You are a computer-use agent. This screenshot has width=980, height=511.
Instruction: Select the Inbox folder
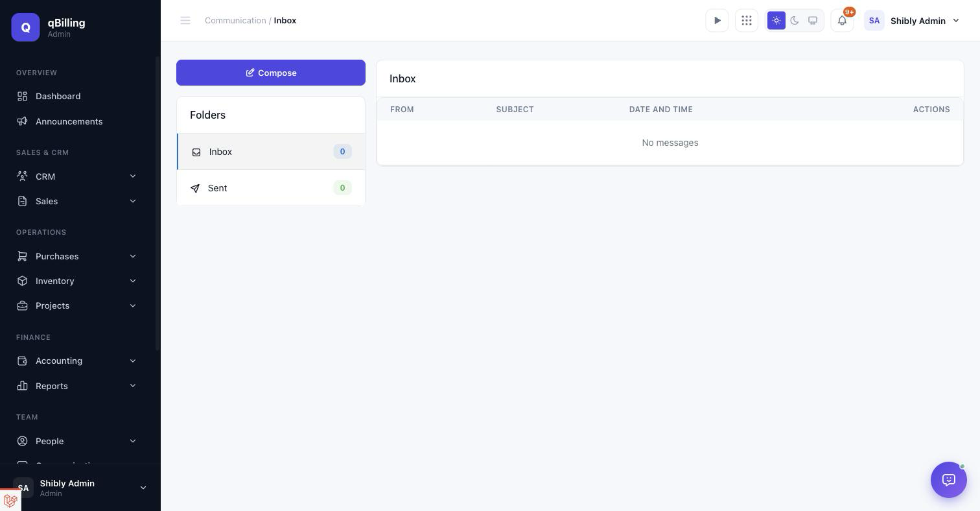271,152
